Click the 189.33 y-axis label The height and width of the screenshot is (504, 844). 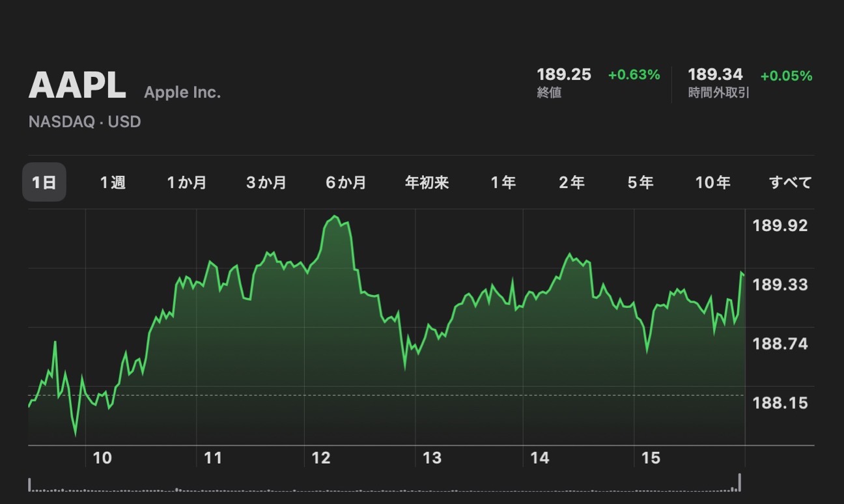(780, 285)
